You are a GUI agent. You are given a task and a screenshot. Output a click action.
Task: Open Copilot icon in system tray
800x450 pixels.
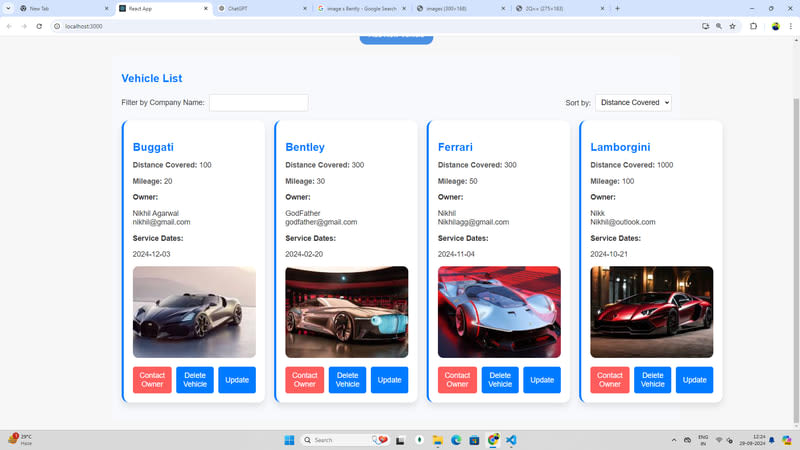tap(787, 440)
